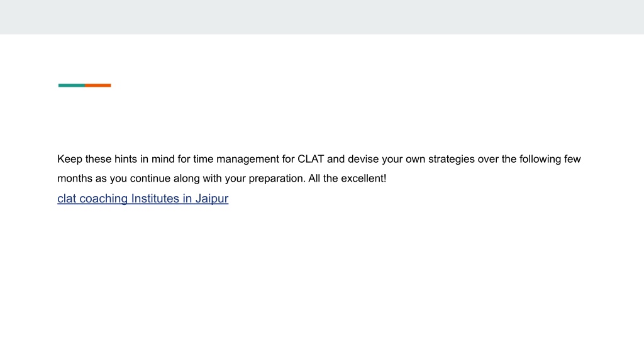The width and height of the screenshot is (644, 362).
Task: Click the word "Jaipur" in the hyperlink
Action: tap(211, 199)
